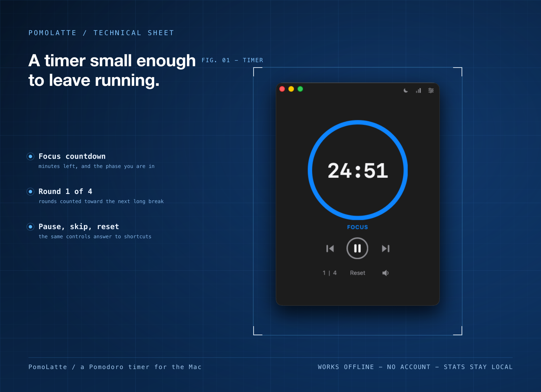The height and width of the screenshot is (392, 541).
Task: Click the 24:51 countdown display
Action: (358, 171)
